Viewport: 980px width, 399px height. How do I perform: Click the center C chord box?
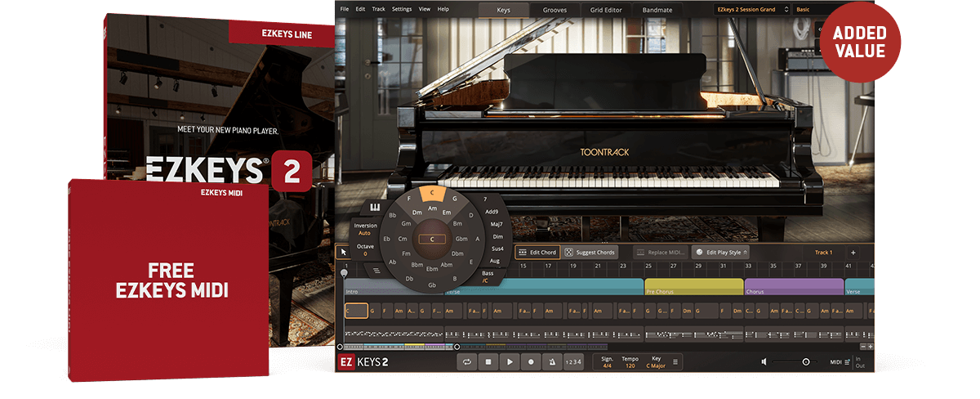(x=433, y=240)
